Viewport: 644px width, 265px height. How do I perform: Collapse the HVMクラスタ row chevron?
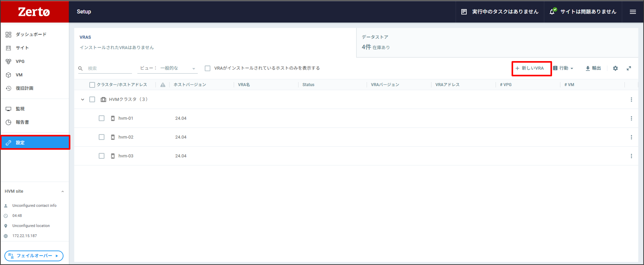click(x=82, y=100)
